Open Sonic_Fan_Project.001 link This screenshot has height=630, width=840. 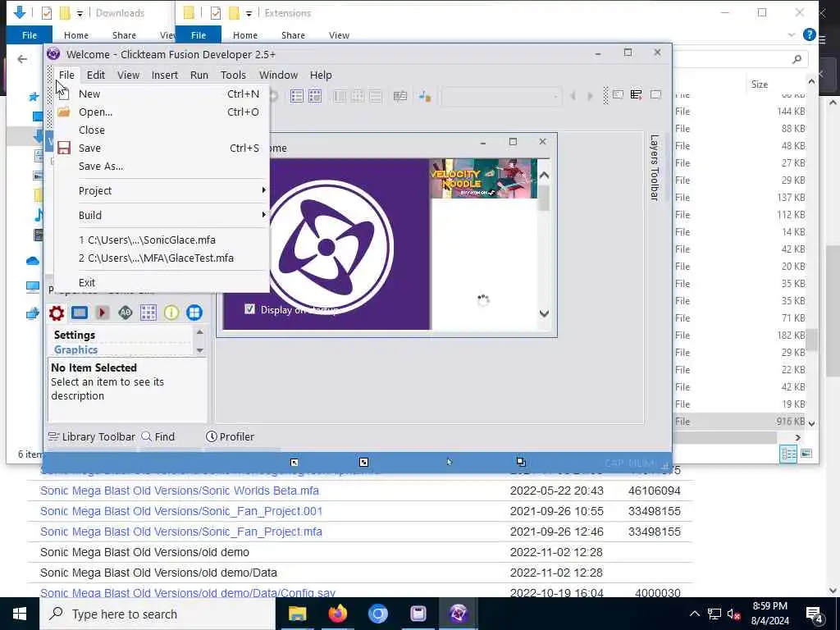click(181, 511)
